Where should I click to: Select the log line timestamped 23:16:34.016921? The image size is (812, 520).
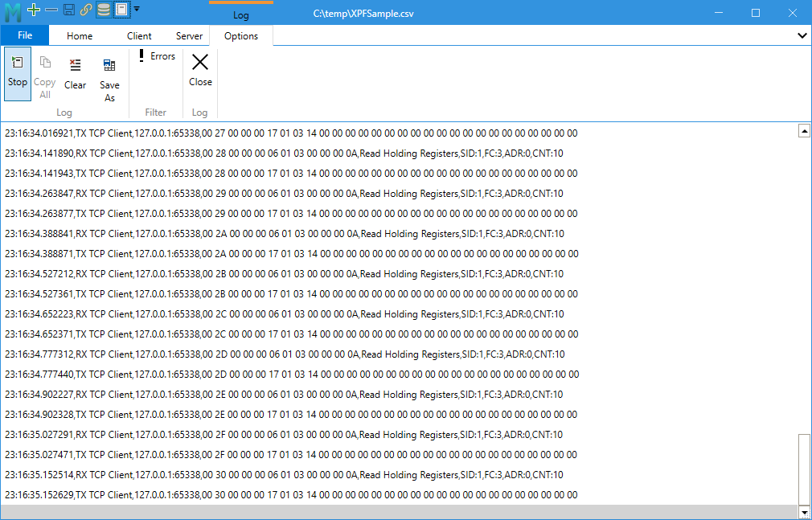tap(291, 133)
